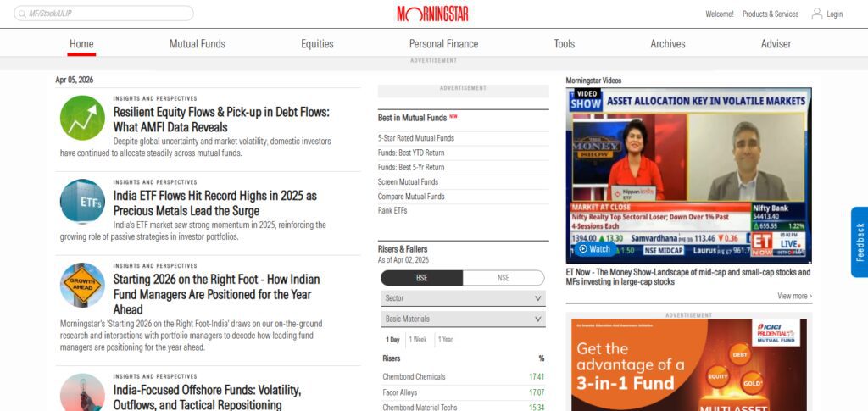This screenshot has height=411, width=868.
Task: Select the BSE exchange toggle
Action: pos(422,278)
